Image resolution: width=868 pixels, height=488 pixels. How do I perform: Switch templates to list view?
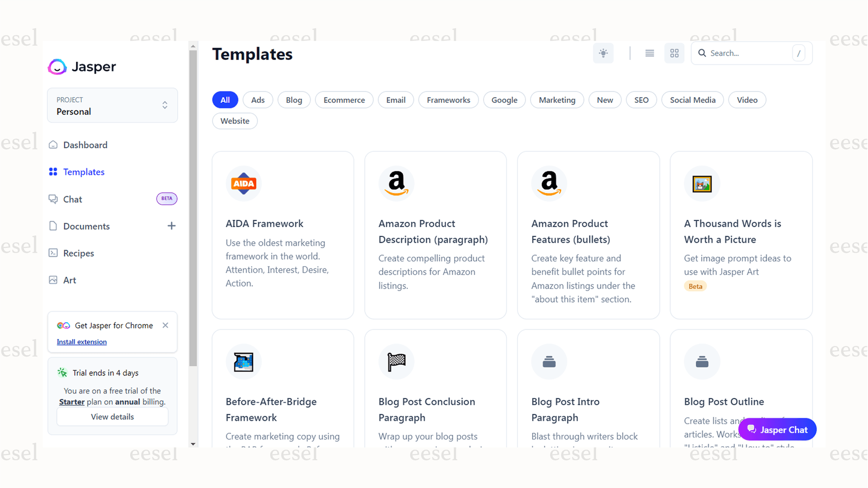(649, 53)
